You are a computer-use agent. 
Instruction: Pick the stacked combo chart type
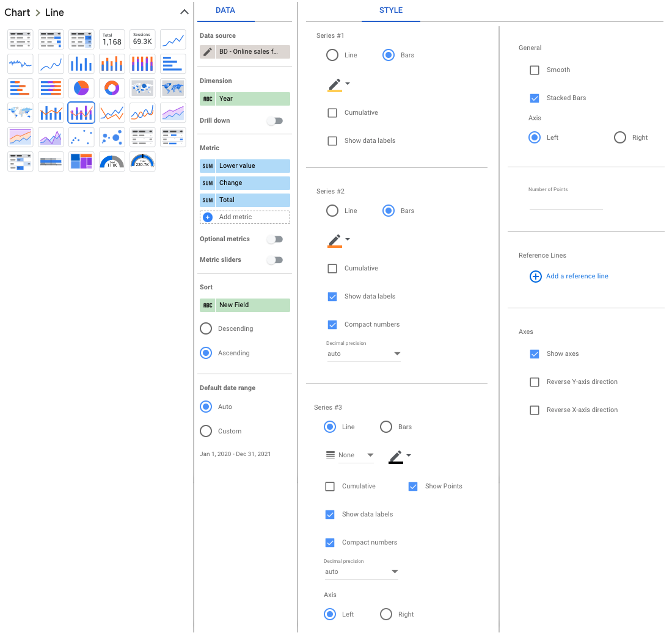tap(81, 112)
